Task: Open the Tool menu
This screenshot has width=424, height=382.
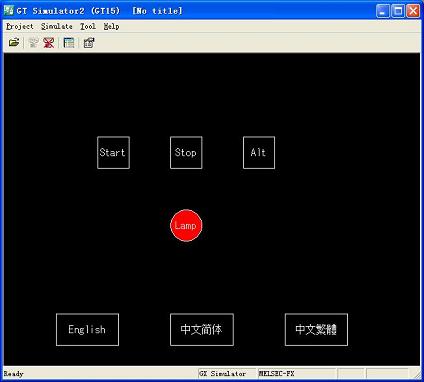Action: coord(88,26)
